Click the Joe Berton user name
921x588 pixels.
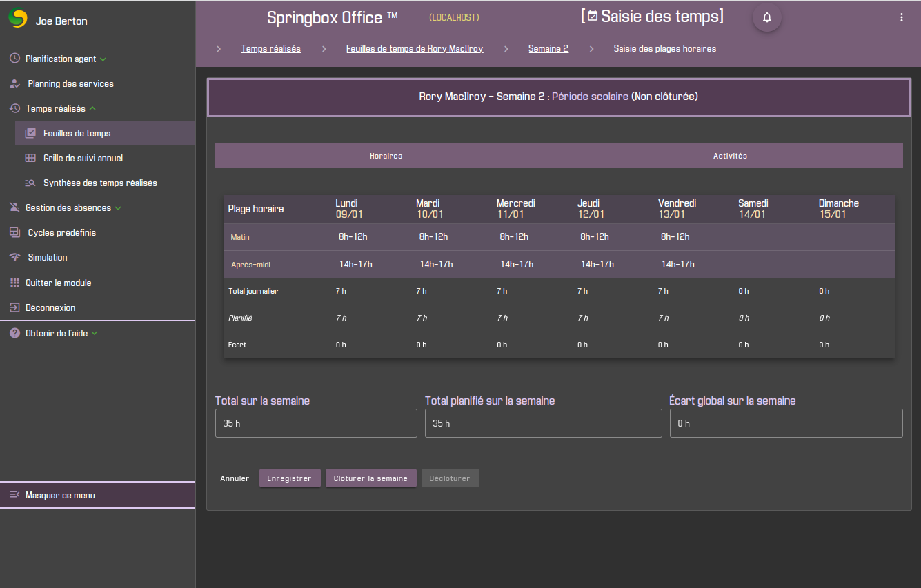(x=61, y=21)
